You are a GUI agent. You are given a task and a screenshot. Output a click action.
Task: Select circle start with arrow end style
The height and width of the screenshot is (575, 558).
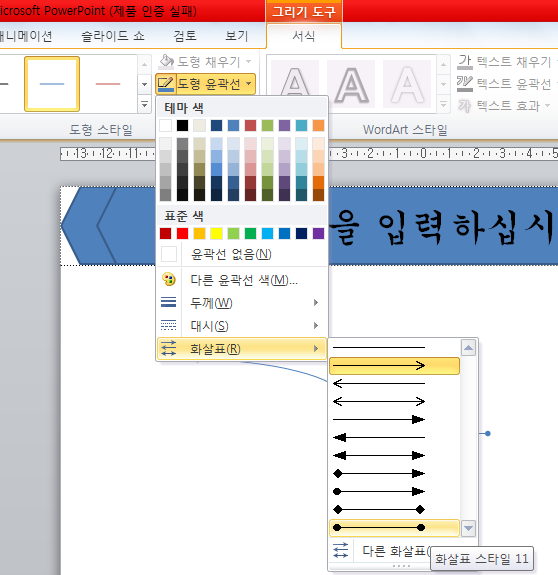click(394, 491)
